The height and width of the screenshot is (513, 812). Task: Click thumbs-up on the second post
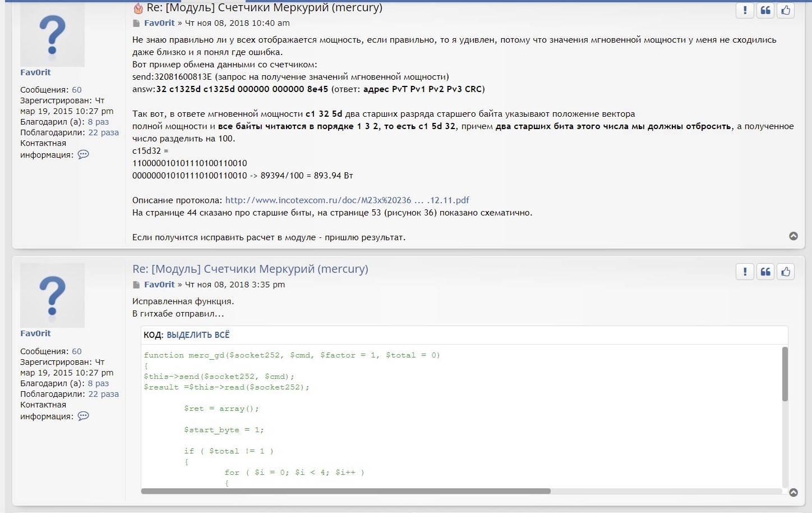tap(786, 272)
